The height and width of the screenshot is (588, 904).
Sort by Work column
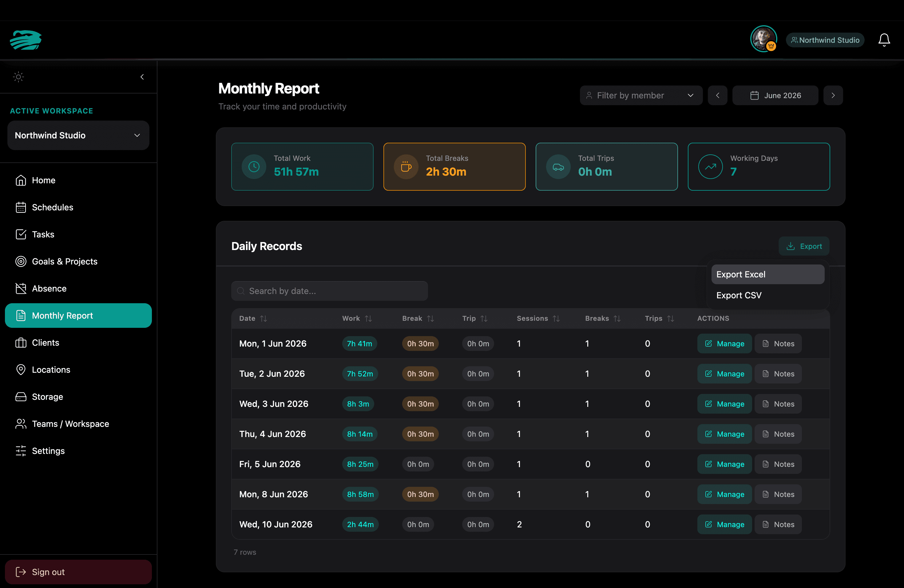tap(357, 318)
